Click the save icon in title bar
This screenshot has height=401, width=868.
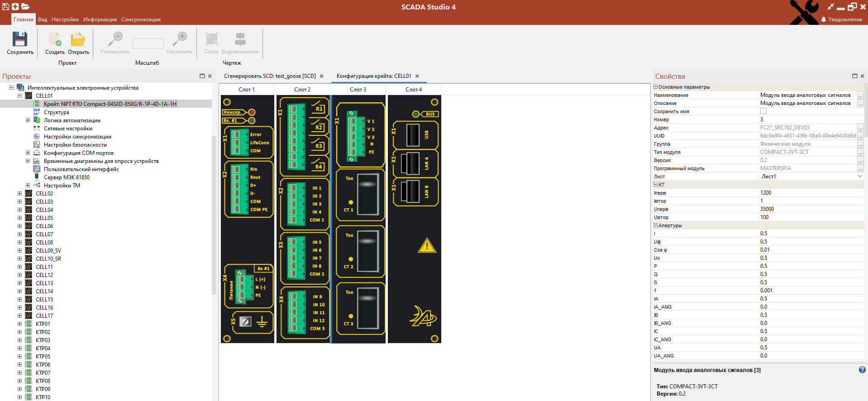point(6,6)
